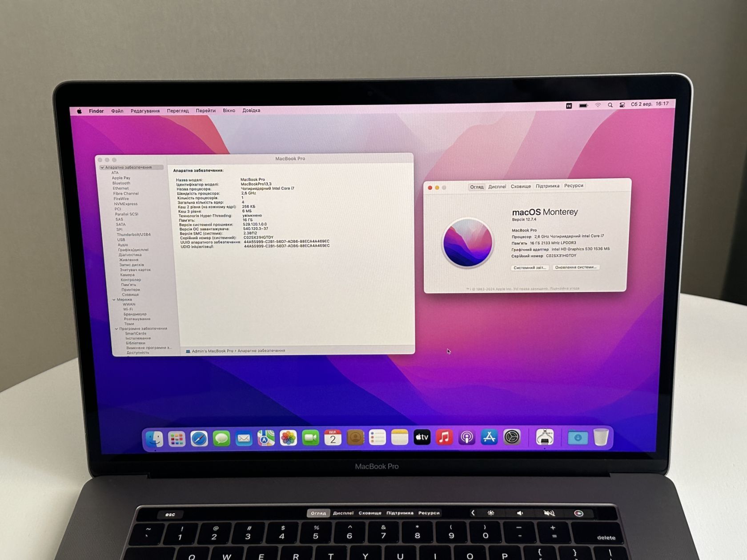747x560 pixels.
Task: Select Wi-Fi under Мережа in the sidebar
Action: 128,309
